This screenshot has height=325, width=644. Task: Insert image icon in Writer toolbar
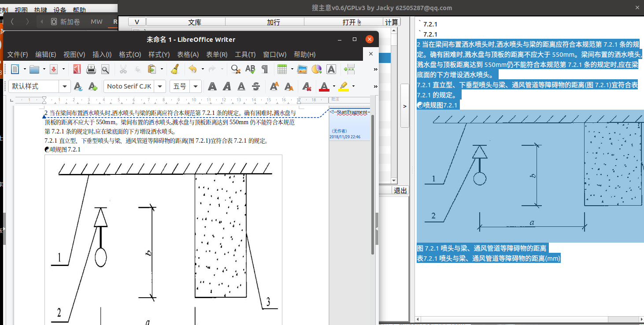pyautogui.click(x=302, y=69)
